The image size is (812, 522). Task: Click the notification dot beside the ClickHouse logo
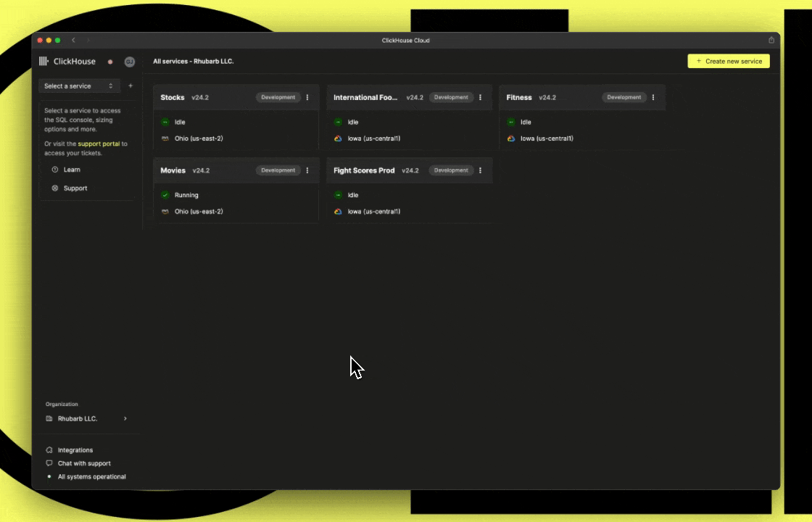(x=110, y=62)
